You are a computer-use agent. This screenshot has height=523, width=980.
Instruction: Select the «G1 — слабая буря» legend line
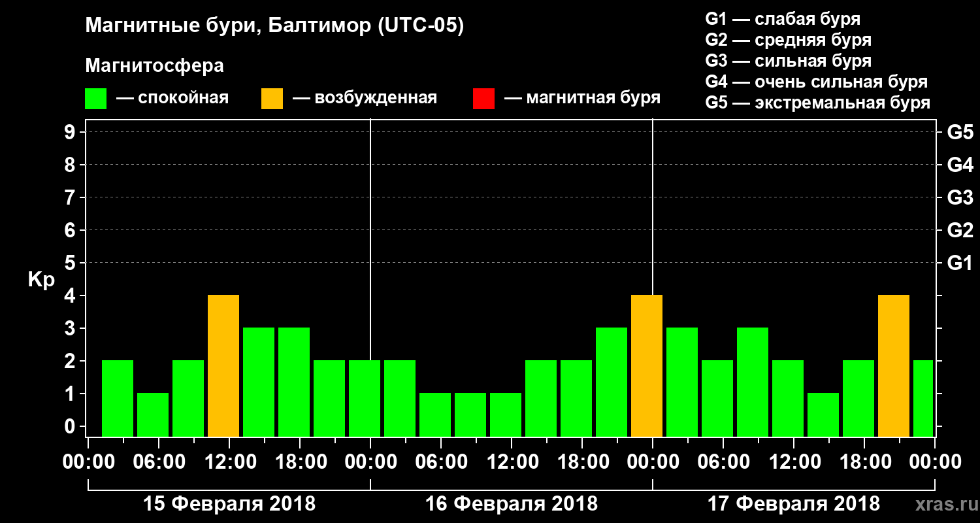click(x=783, y=18)
